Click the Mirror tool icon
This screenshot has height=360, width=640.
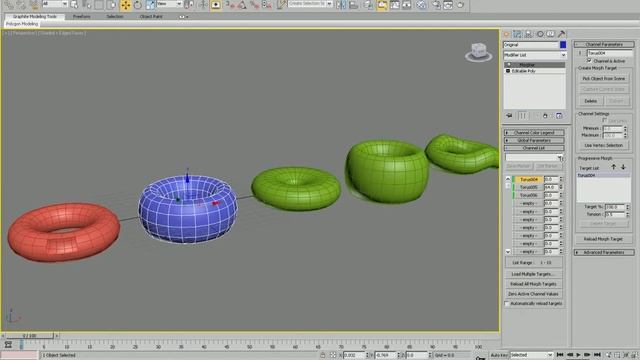coord(341,5)
